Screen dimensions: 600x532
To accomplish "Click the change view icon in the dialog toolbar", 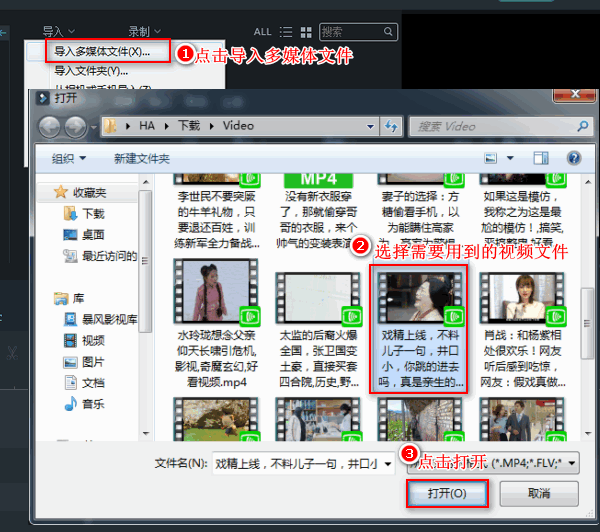I will pos(491,158).
